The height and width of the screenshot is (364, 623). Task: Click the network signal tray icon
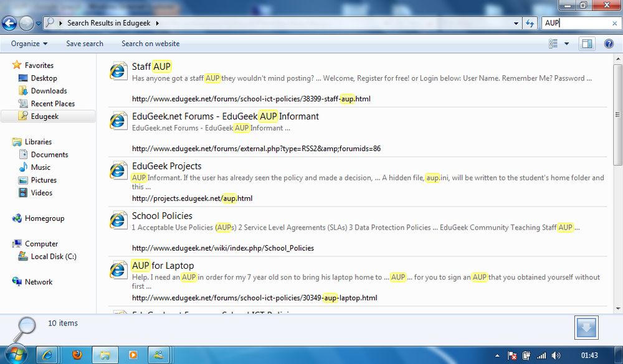tap(541, 355)
